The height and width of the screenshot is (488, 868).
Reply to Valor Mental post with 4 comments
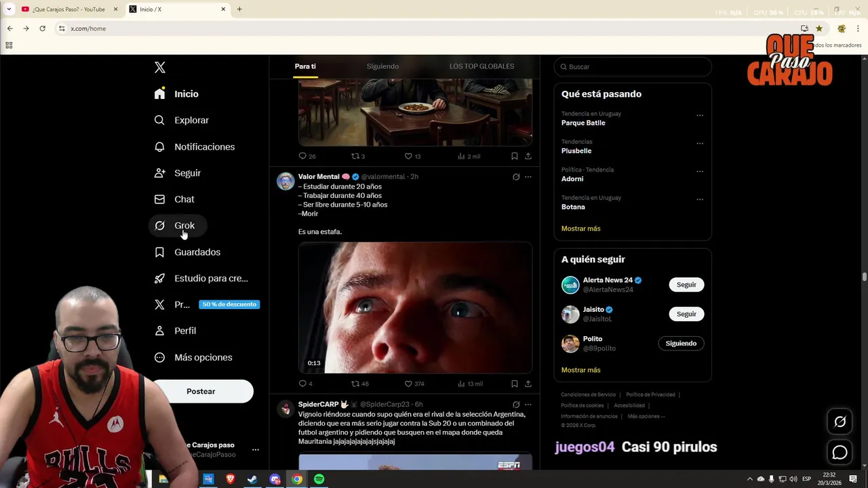(305, 384)
